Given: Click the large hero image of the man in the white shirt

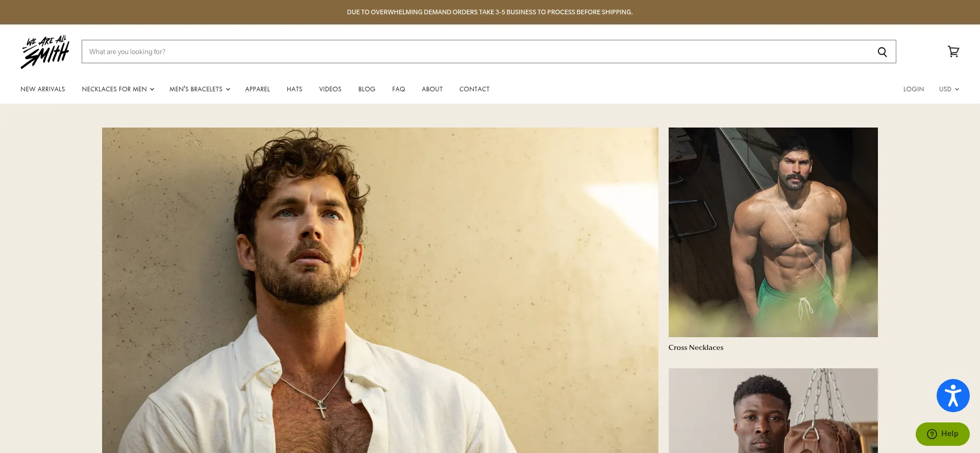Looking at the screenshot, I should click(x=380, y=290).
